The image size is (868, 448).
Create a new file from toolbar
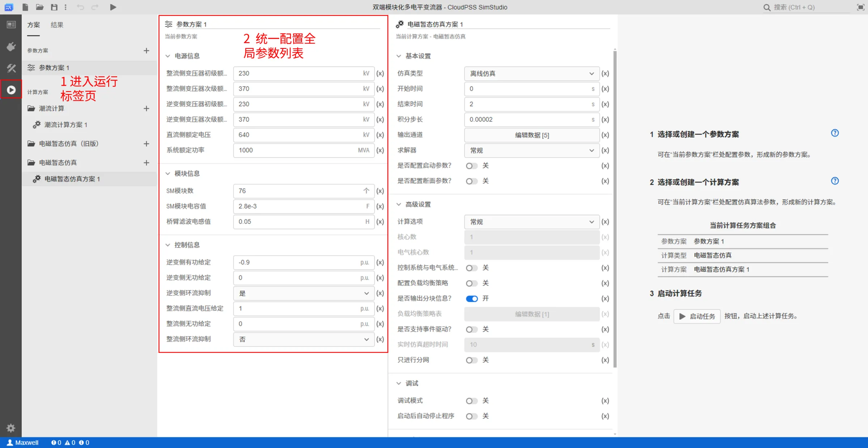point(25,7)
